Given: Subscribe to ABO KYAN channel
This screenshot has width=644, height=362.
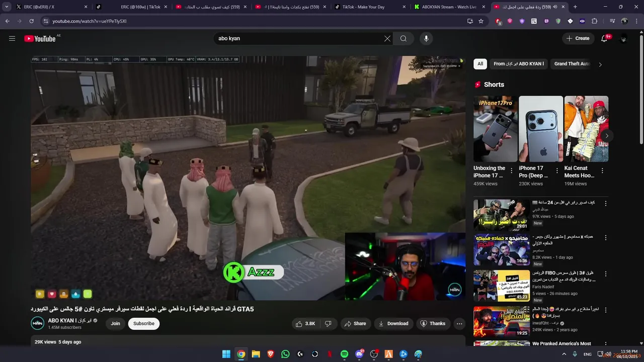Looking at the screenshot, I should [x=144, y=324].
